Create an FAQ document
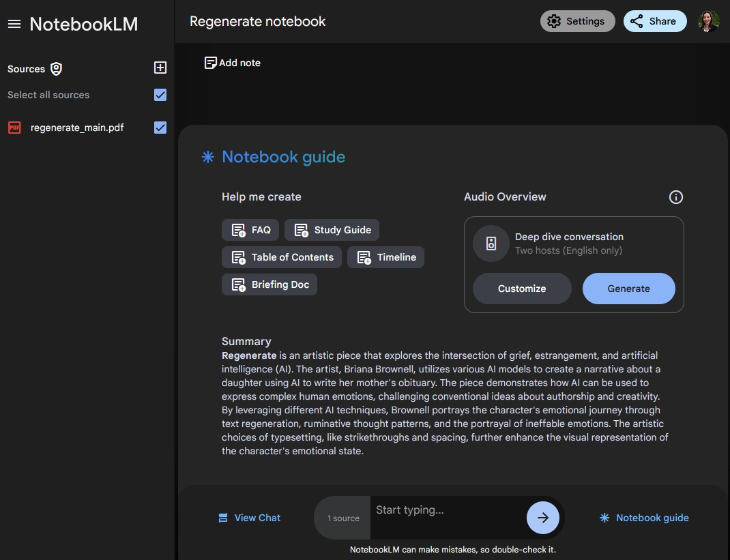The image size is (730, 560). (250, 230)
